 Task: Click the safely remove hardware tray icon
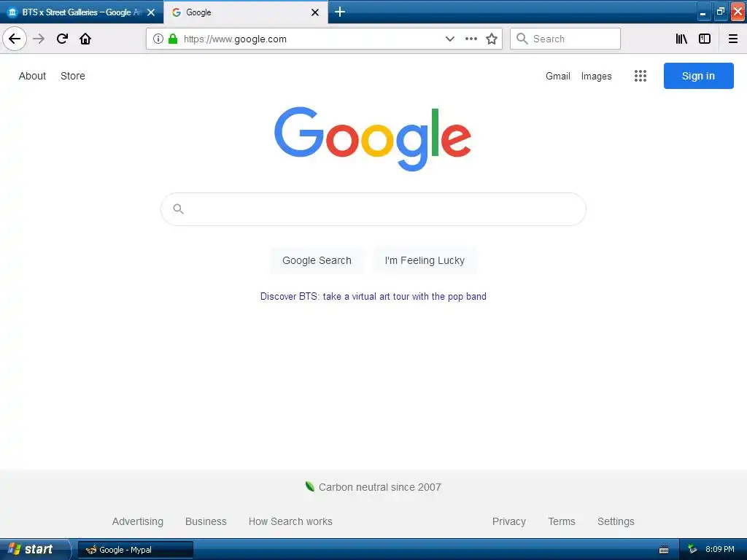692,550
